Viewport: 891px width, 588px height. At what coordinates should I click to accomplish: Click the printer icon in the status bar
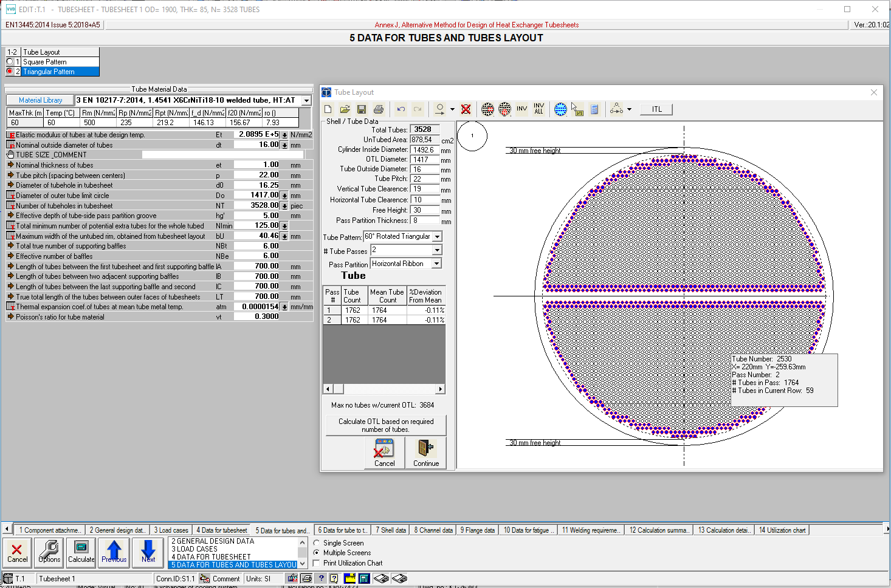pos(308,578)
